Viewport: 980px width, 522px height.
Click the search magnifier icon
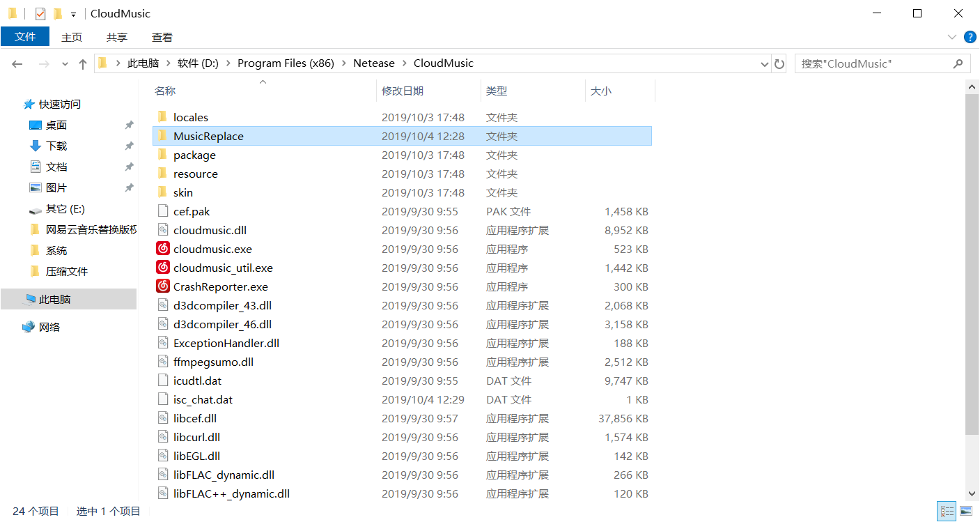[x=958, y=63]
